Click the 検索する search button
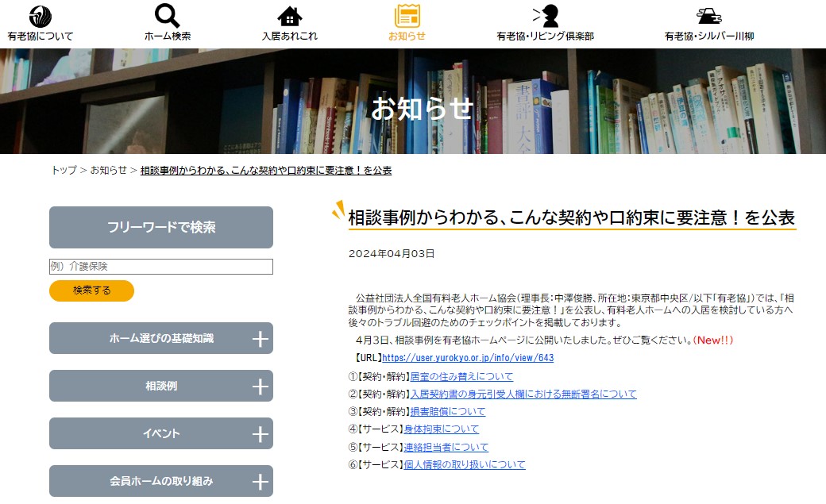 [x=91, y=290]
